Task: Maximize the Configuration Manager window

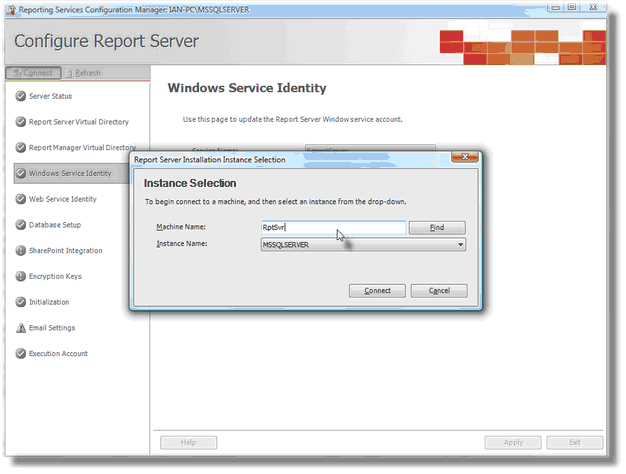Action: tap(572, 7)
